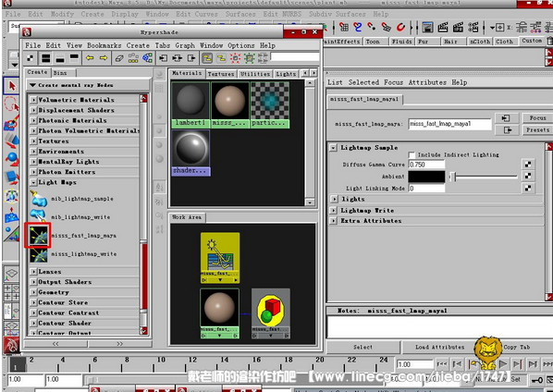Open the Hypershade Graph menu
The width and height of the screenshot is (553, 392).
point(185,45)
